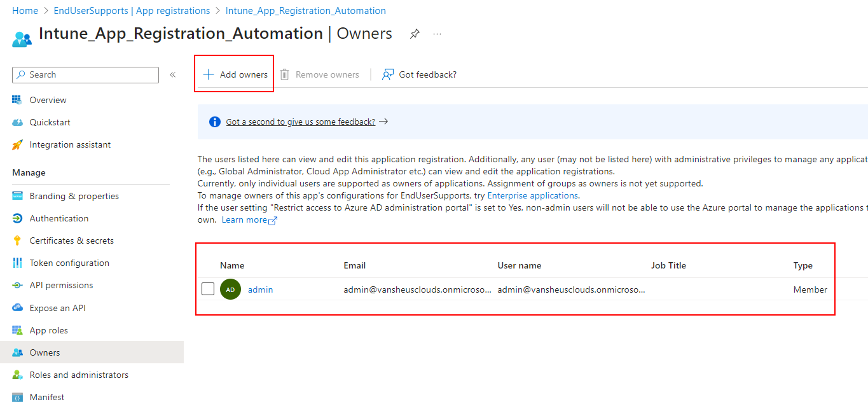The height and width of the screenshot is (411, 868).
Task: Click the Roles and administrators icon
Action: pyautogui.click(x=17, y=375)
